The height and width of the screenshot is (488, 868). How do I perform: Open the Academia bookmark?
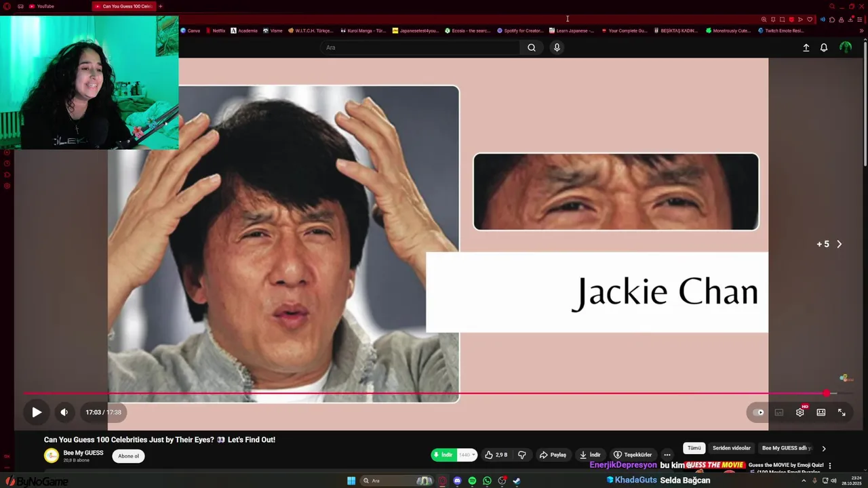pyautogui.click(x=244, y=30)
